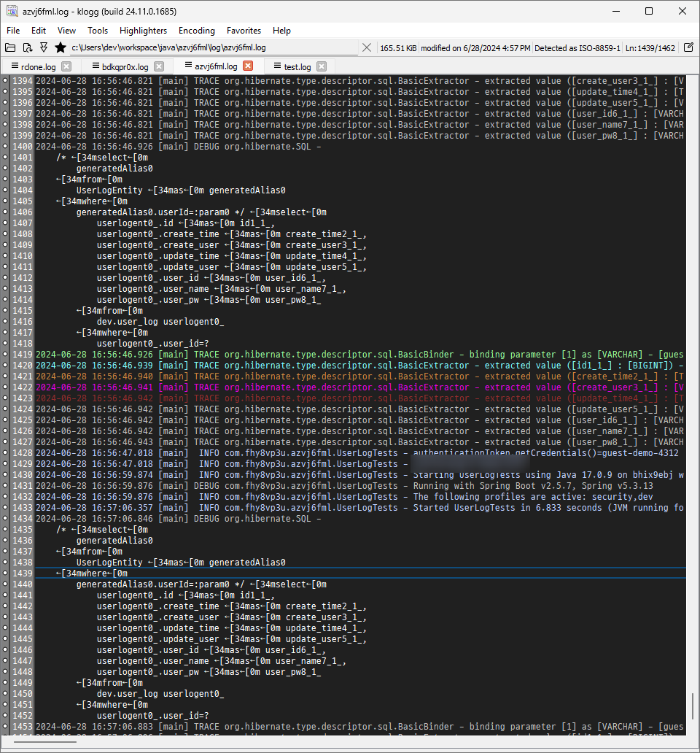Toggle the mark bullet on line 1439
The width and height of the screenshot is (700, 753).
(x=6, y=574)
